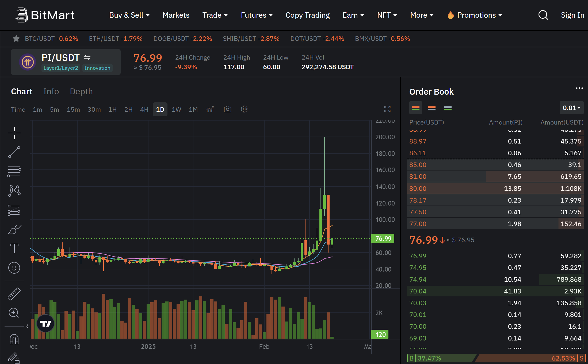Open chart settings gear icon
This screenshot has width=588, height=364.
[x=244, y=109]
